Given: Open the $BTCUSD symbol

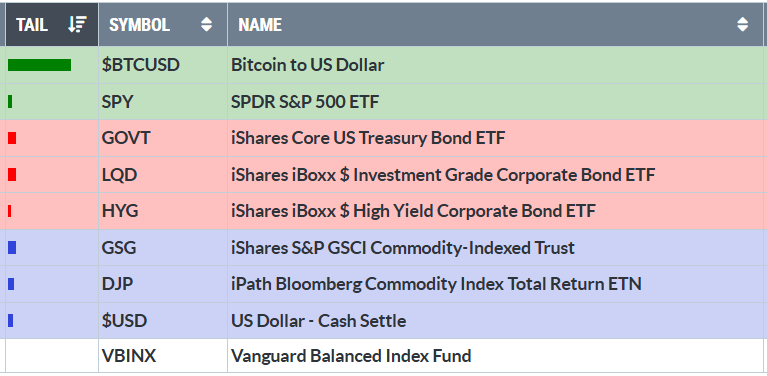Looking at the screenshot, I should (x=141, y=65).
